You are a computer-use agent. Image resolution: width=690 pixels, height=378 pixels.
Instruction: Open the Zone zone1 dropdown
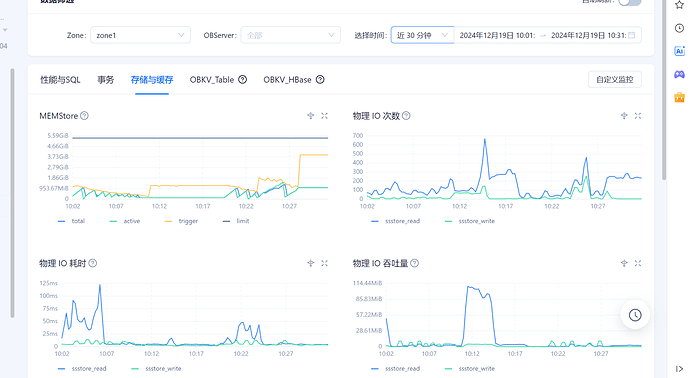140,35
